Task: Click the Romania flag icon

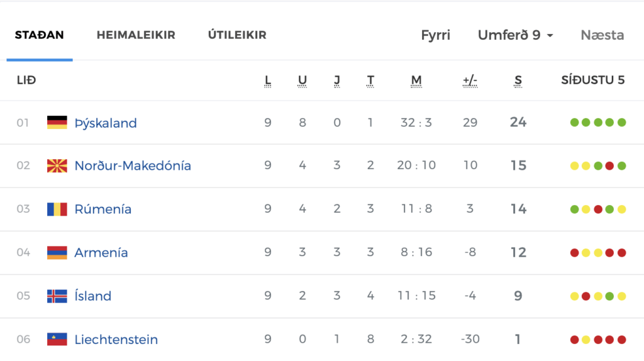Action: tap(57, 209)
